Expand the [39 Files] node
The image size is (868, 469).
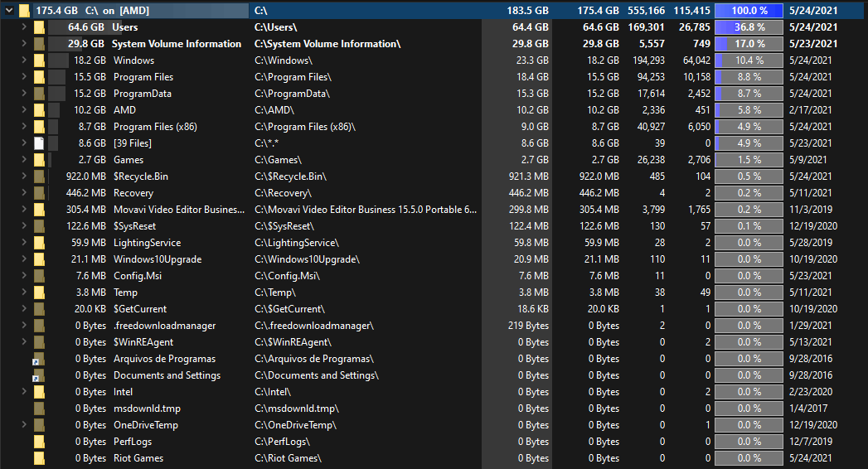(24, 143)
